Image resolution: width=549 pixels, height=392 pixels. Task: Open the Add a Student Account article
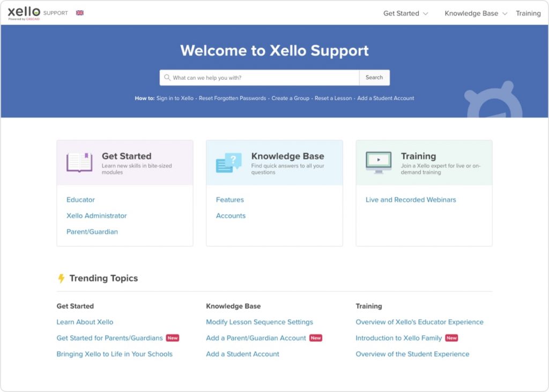click(242, 354)
